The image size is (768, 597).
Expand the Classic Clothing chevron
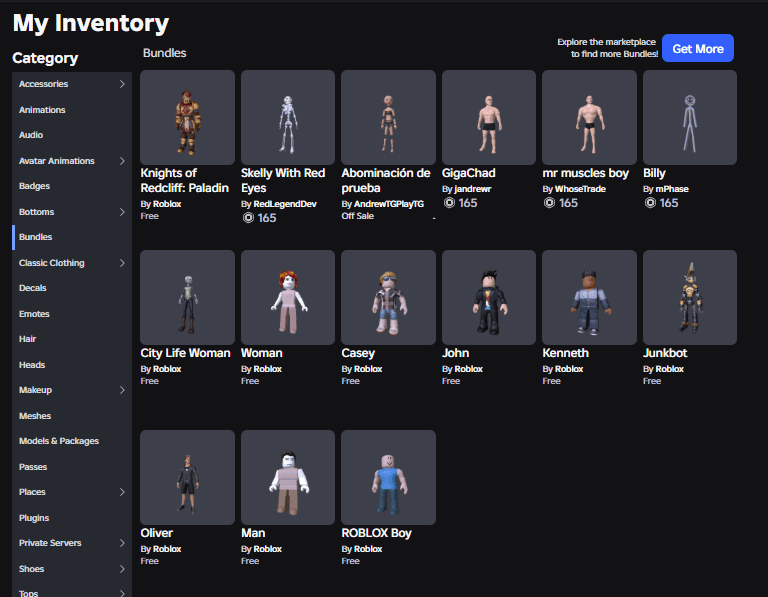pos(122,263)
